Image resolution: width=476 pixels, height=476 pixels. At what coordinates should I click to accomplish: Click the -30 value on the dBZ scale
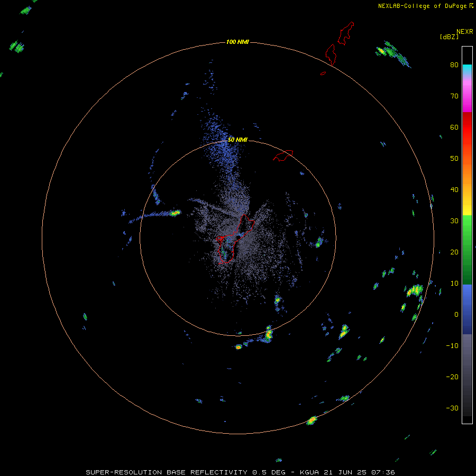point(452,408)
